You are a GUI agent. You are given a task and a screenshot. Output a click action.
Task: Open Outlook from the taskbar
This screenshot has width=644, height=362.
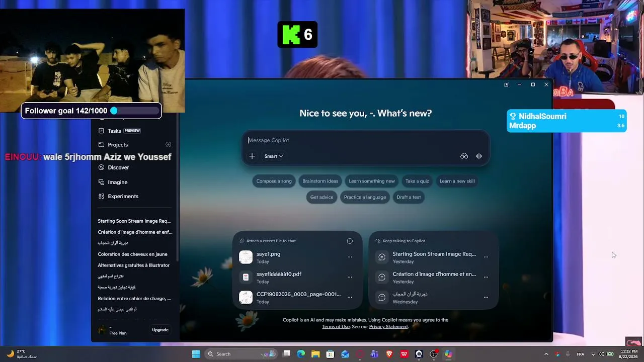[345, 354]
